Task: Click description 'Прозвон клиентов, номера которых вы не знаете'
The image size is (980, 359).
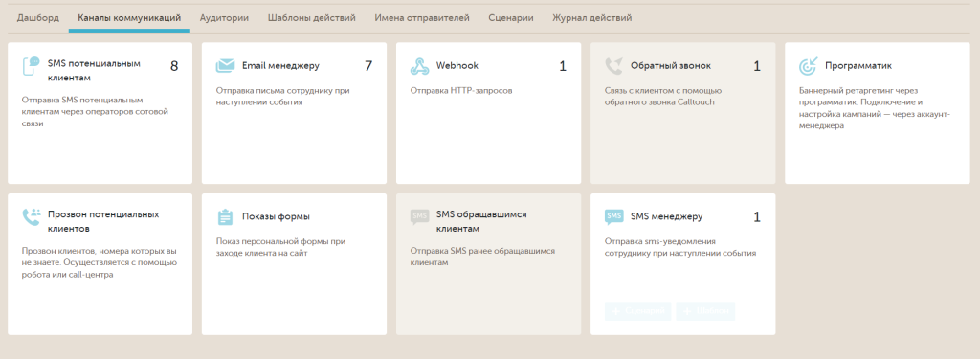Action: point(100,262)
